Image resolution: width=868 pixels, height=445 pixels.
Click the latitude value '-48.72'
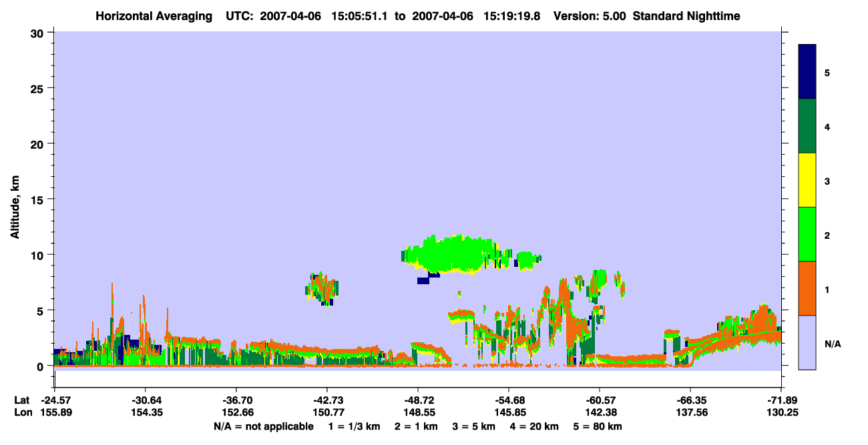pyautogui.click(x=418, y=400)
